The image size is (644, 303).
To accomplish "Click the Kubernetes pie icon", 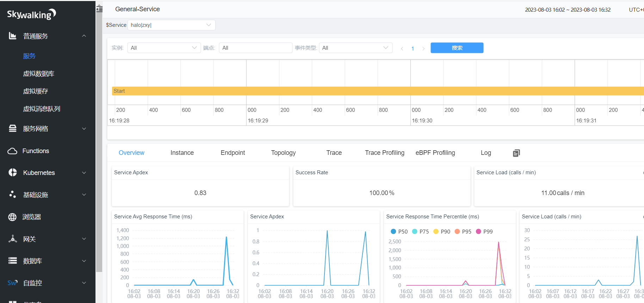I will click(x=13, y=172).
